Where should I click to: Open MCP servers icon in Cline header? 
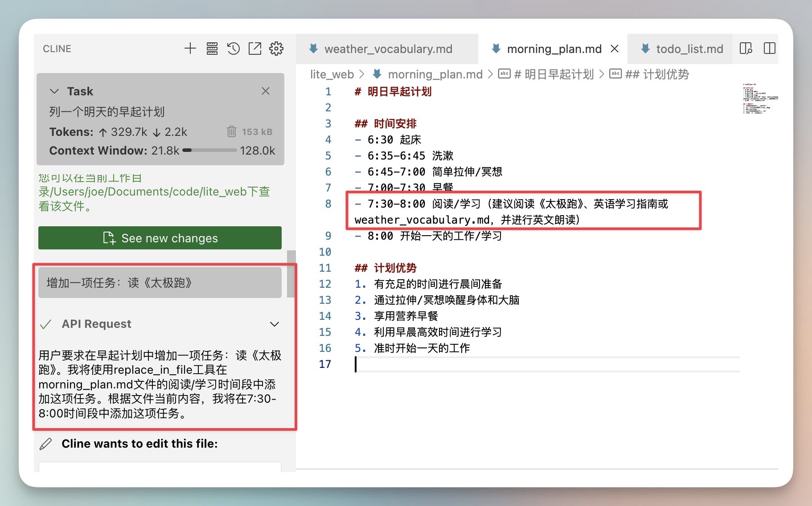pos(212,49)
